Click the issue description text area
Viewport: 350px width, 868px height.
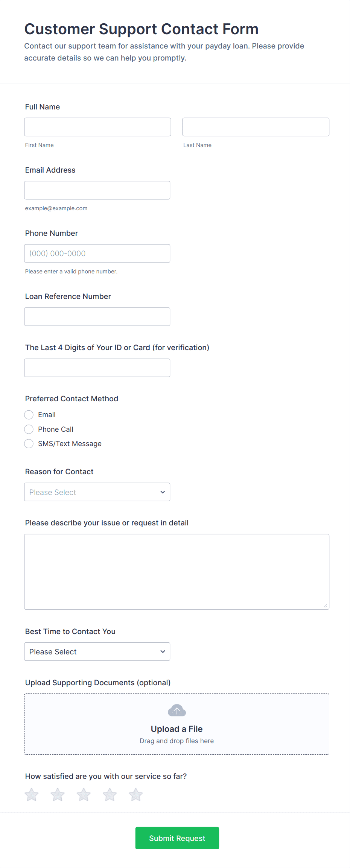[x=177, y=572]
